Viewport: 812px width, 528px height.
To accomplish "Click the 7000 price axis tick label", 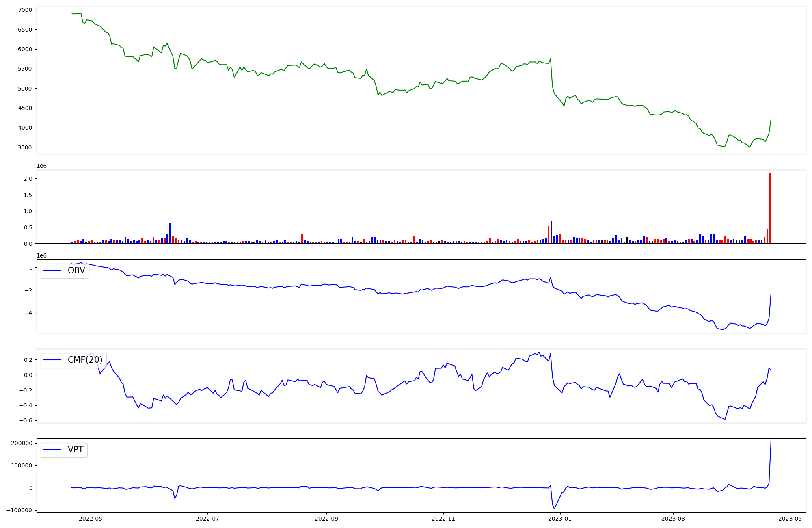I will coord(25,10).
